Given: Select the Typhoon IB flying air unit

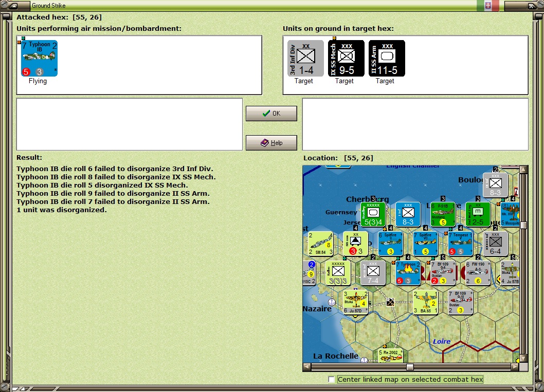Looking at the screenshot, I should [x=39, y=58].
